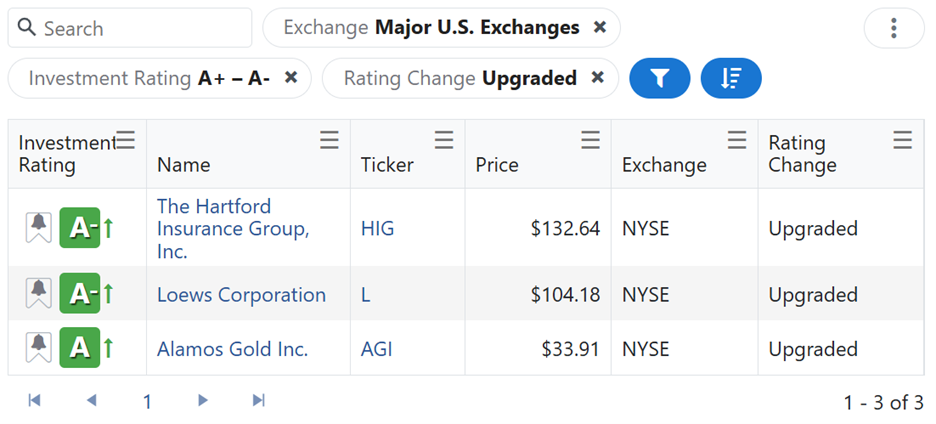Click the blue sort order button
This screenshot has width=936, height=424.
(x=731, y=78)
